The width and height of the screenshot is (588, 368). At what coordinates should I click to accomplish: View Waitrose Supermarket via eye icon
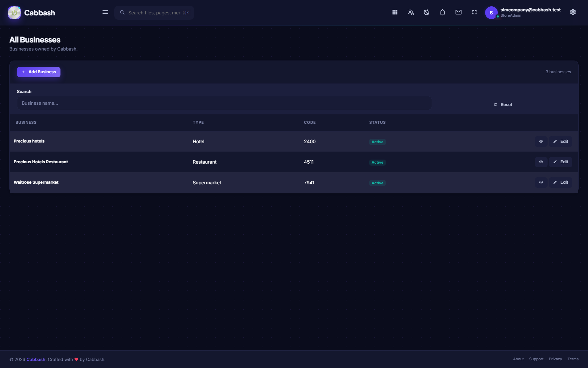tap(541, 182)
